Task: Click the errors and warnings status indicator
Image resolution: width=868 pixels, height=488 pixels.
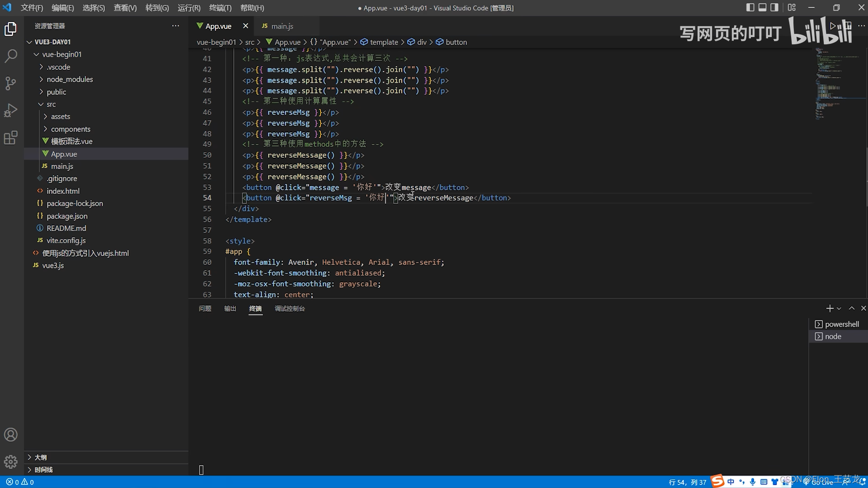Action: 20,482
